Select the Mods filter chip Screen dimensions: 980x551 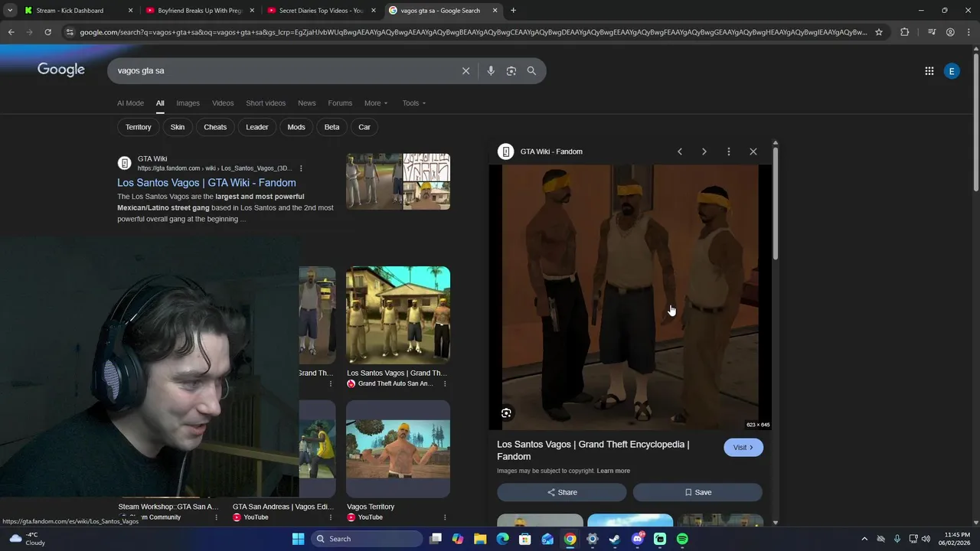coord(296,127)
